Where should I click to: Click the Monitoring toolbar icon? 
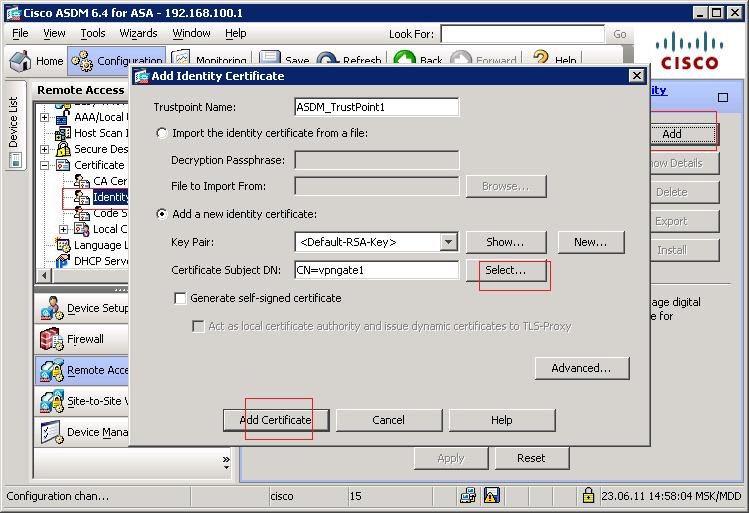click(x=181, y=57)
